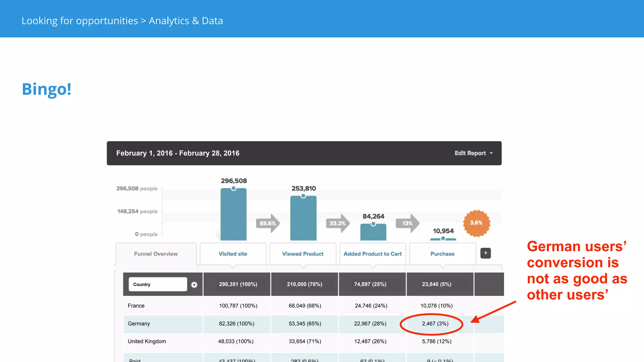644x362 pixels.
Task: Click Germany's 82,326 (100%) cell
Action: coord(236,324)
